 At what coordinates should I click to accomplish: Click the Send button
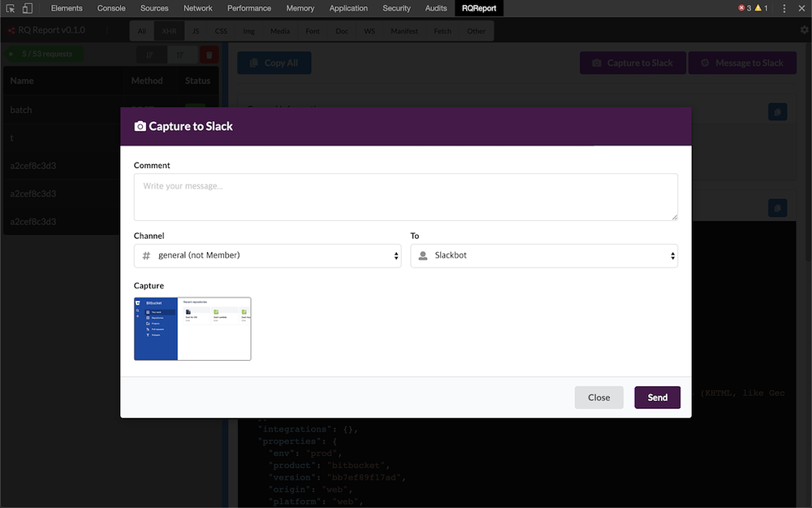point(657,397)
